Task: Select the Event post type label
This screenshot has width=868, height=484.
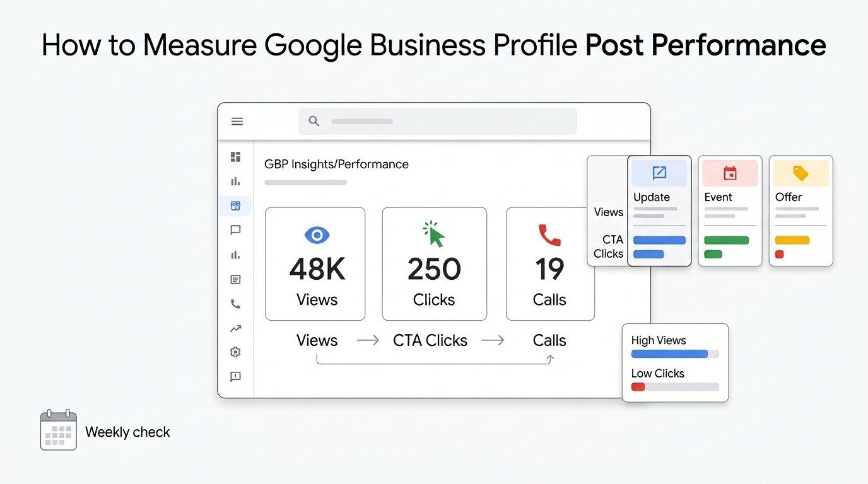Action: point(718,197)
